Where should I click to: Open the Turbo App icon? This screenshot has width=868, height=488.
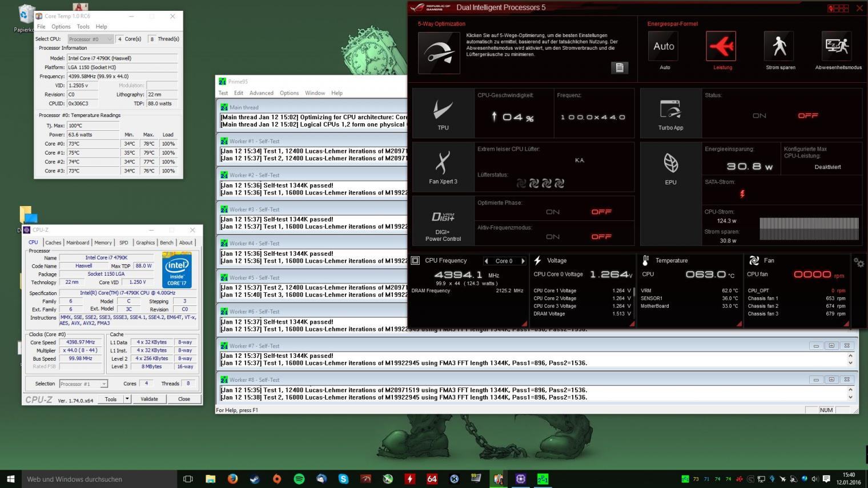click(670, 110)
